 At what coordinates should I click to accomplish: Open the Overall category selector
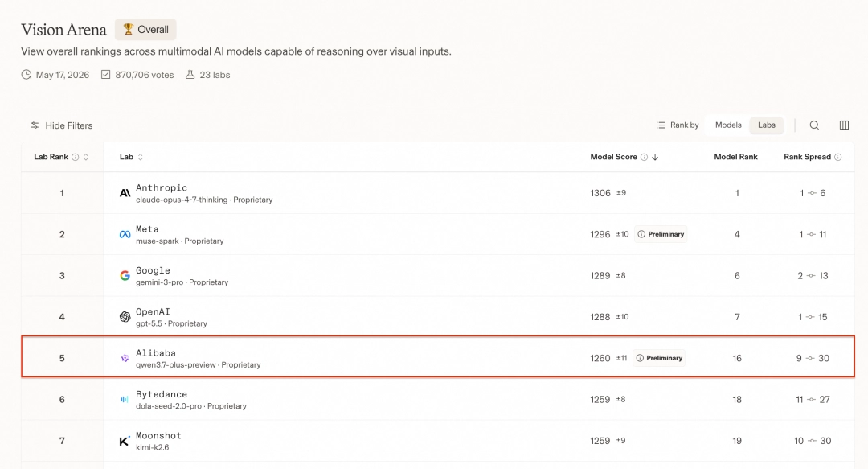145,30
